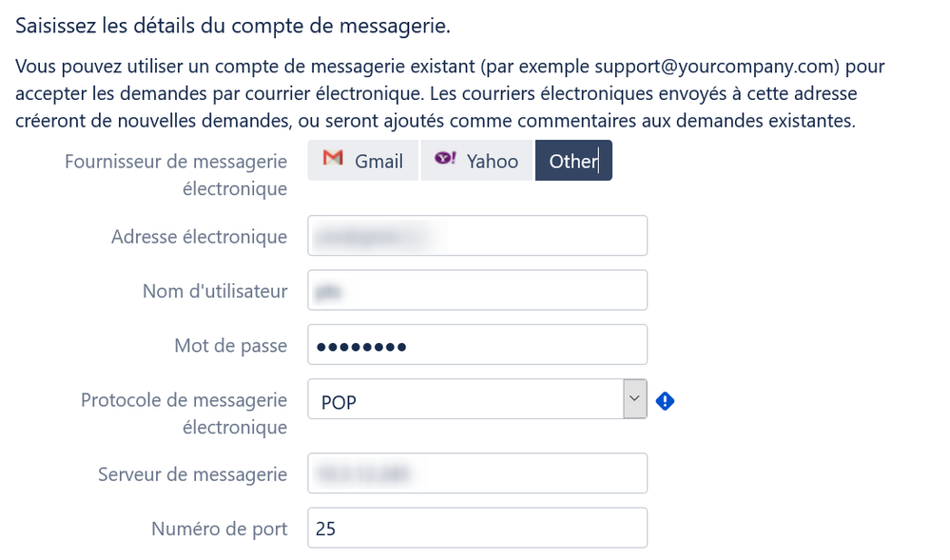Click the blue diamond alert icon beside protocol

pyautogui.click(x=665, y=400)
